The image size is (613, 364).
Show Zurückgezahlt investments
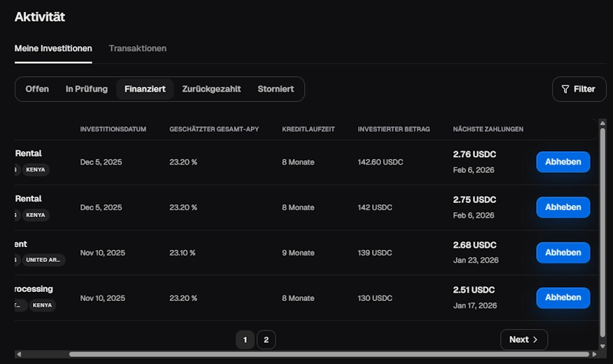212,89
